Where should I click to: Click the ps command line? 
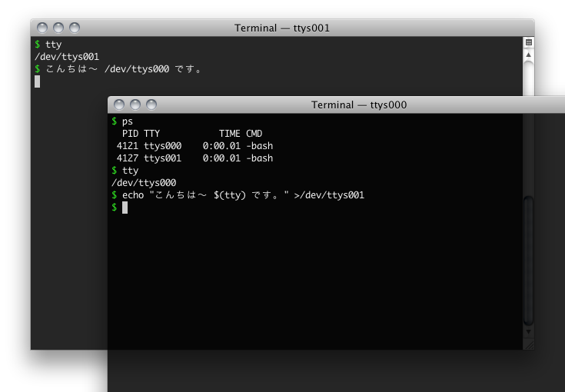point(122,121)
